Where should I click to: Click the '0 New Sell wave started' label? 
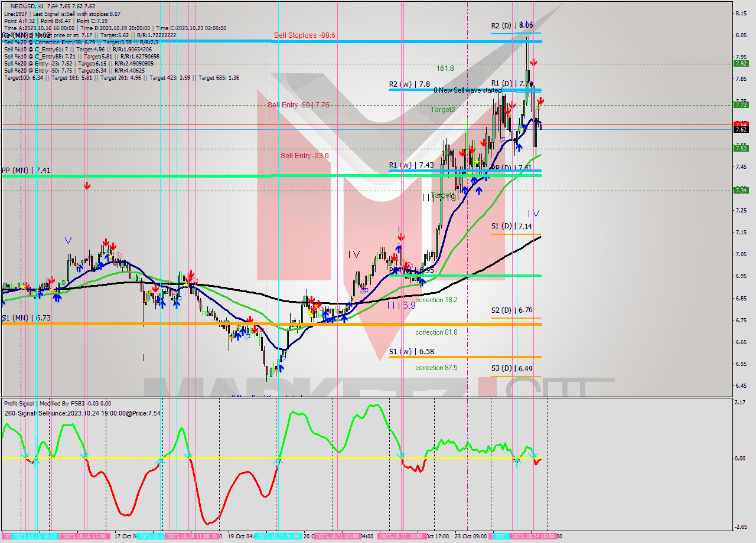coord(467,90)
